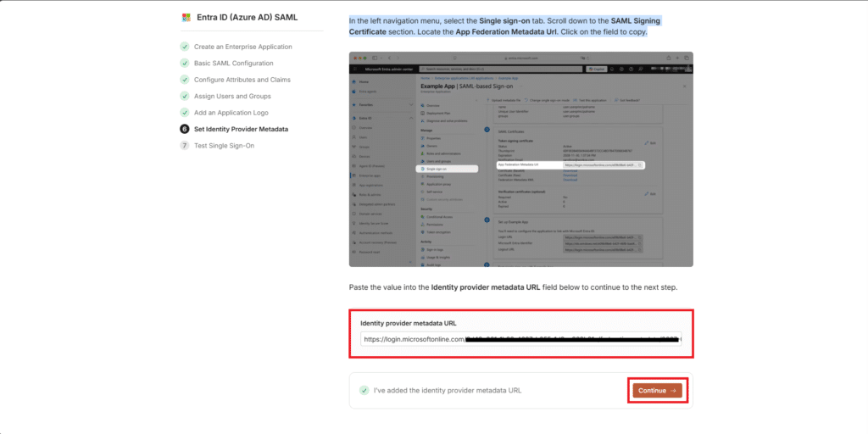Click the green check beside Create an Enterprise Application

(185, 47)
